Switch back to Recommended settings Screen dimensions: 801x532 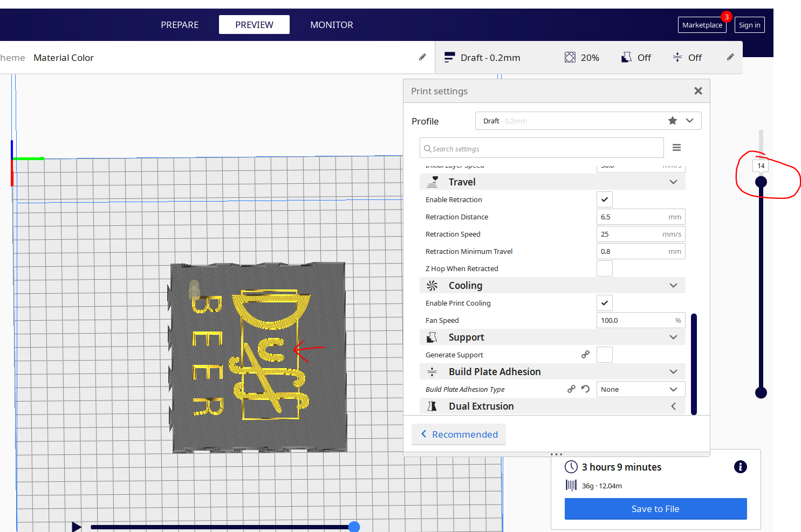click(x=459, y=434)
